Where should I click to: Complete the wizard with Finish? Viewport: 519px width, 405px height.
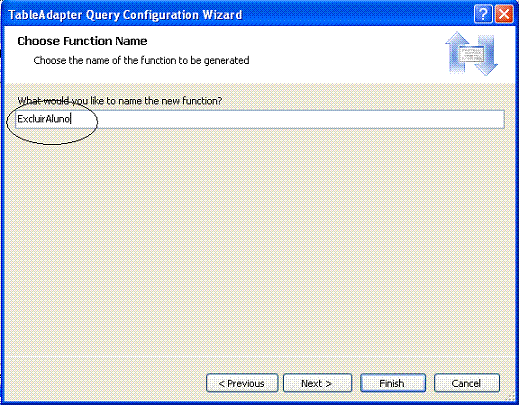coord(393,383)
